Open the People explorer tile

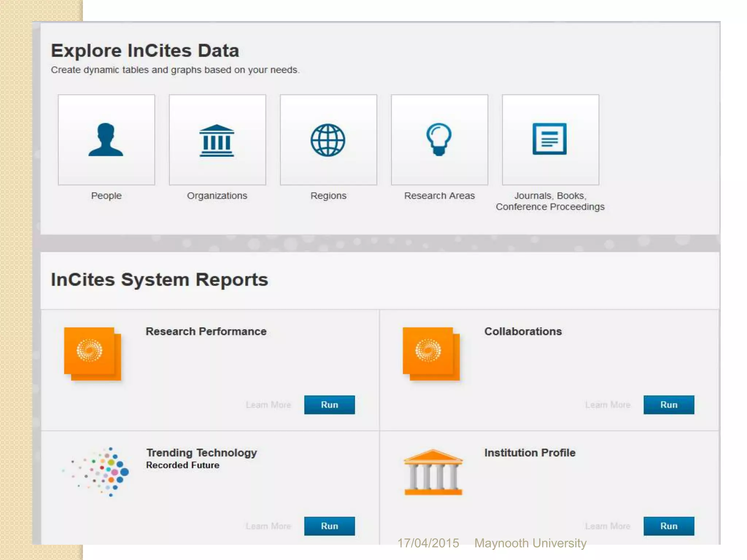pos(106,140)
